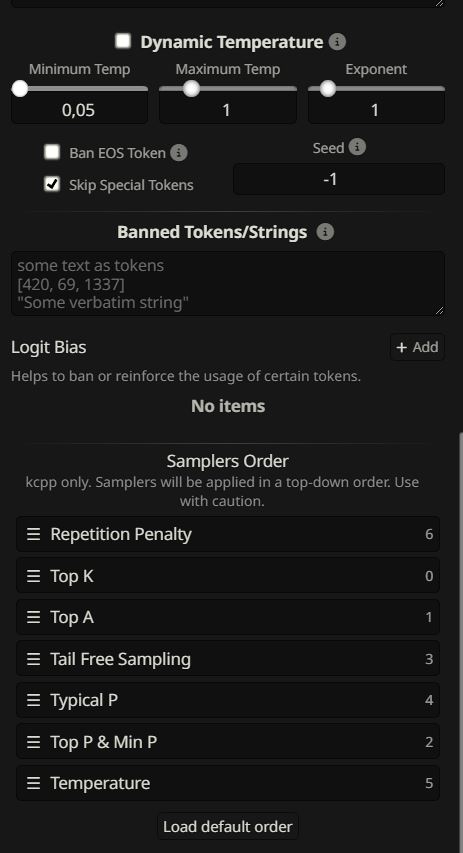Image resolution: width=463 pixels, height=853 pixels.
Task: Add a new Logit Bias entry
Action: [x=417, y=347]
